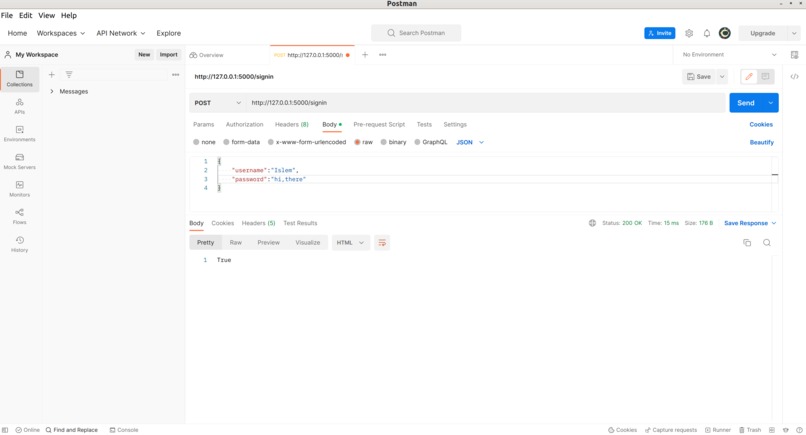Screen dimensions: 806x435
Task: Switch to the Params tab
Action: pos(204,124)
